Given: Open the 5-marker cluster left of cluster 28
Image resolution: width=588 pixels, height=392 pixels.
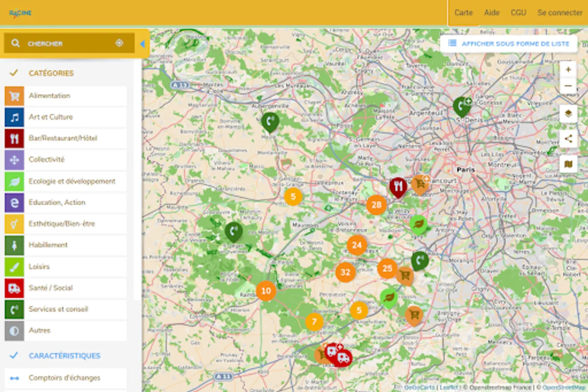Looking at the screenshot, I should pyautogui.click(x=293, y=197).
